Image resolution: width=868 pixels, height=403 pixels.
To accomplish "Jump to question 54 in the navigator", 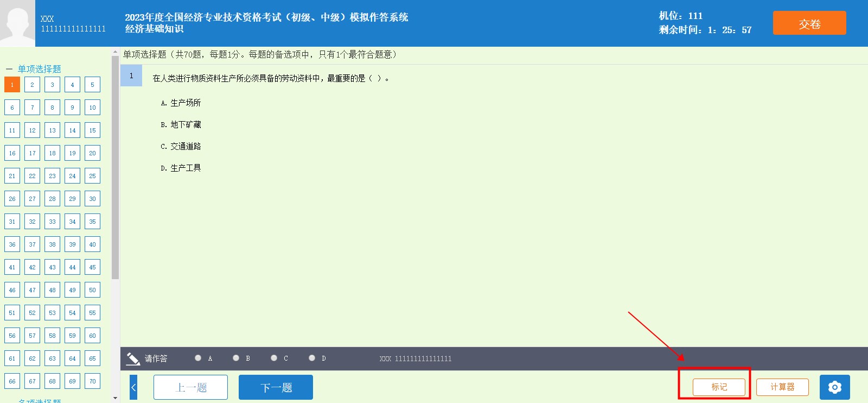I will [x=72, y=313].
